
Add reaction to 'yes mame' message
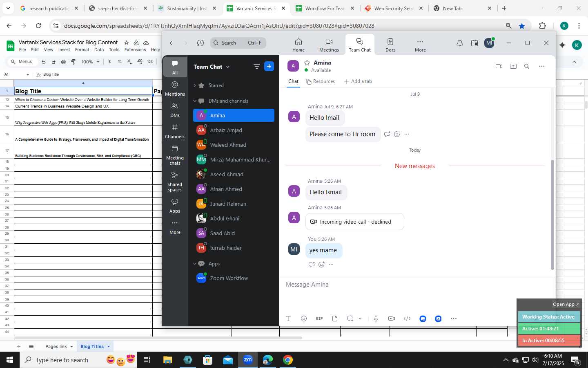click(x=321, y=265)
